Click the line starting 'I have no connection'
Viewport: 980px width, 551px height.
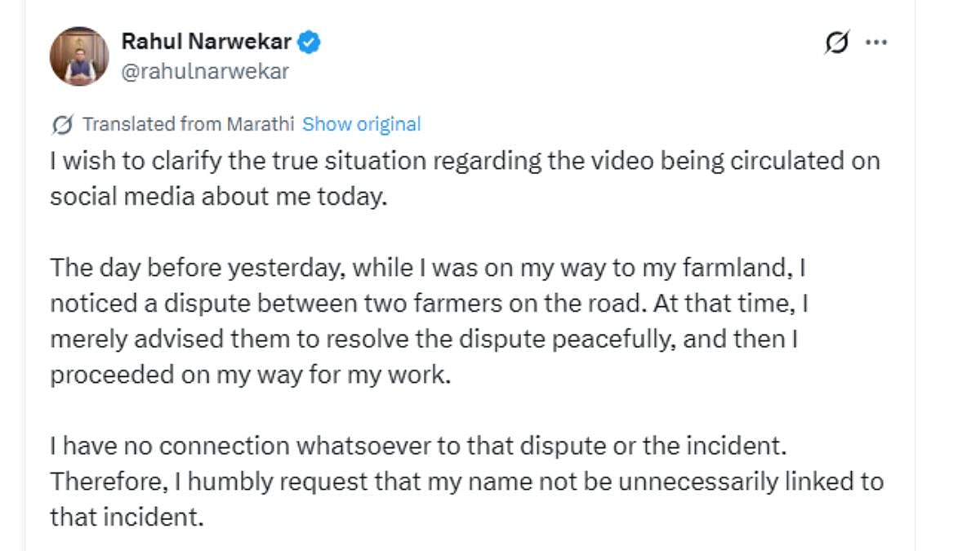[x=422, y=447]
